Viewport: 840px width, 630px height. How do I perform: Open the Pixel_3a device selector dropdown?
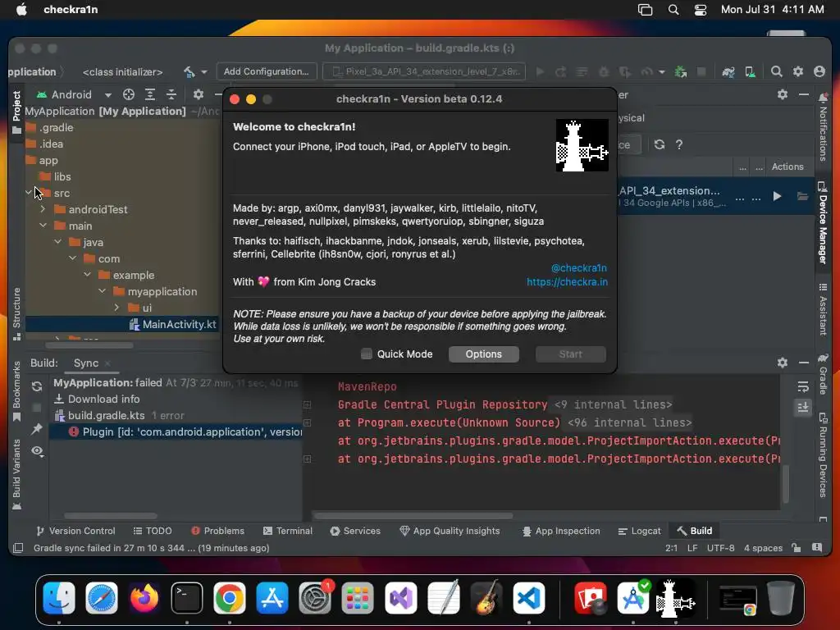coord(424,71)
